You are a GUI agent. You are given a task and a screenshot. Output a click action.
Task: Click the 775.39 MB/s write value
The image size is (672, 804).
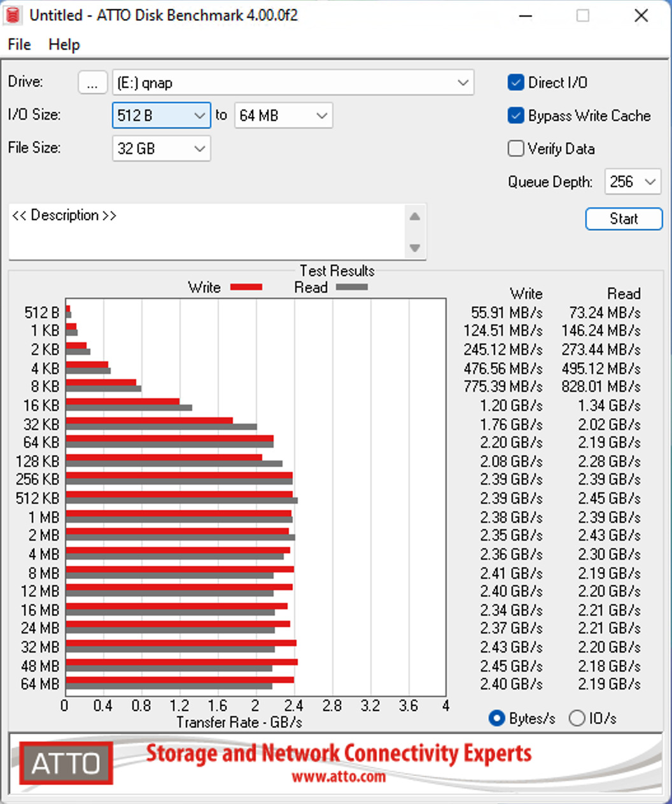coord(503,386)
